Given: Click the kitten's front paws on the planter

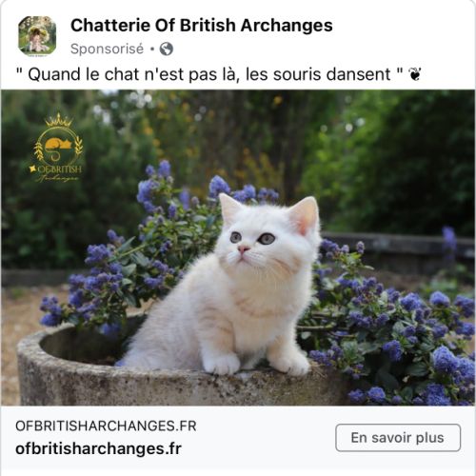Looking at the screenshot, I should coord(255,362).
